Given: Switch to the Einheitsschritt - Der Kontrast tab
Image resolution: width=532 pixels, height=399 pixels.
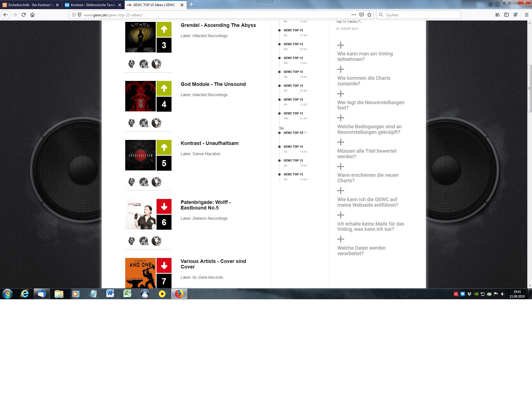Looking at the screenshot, I should (x=31, y=5).
